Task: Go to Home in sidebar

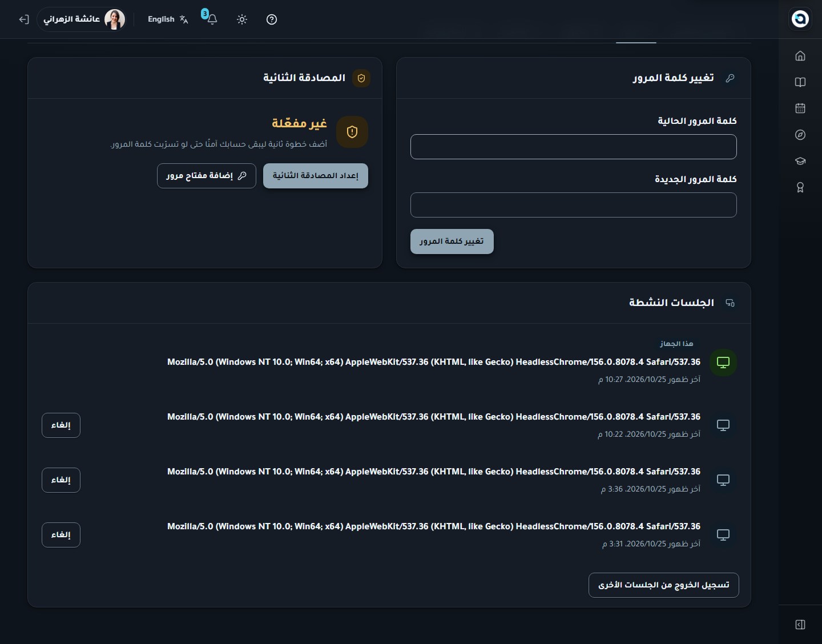Action: (800, 55)
